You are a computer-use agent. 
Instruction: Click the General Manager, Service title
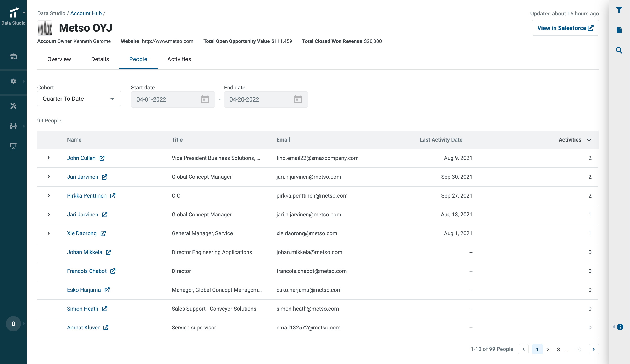click(202, 233)
